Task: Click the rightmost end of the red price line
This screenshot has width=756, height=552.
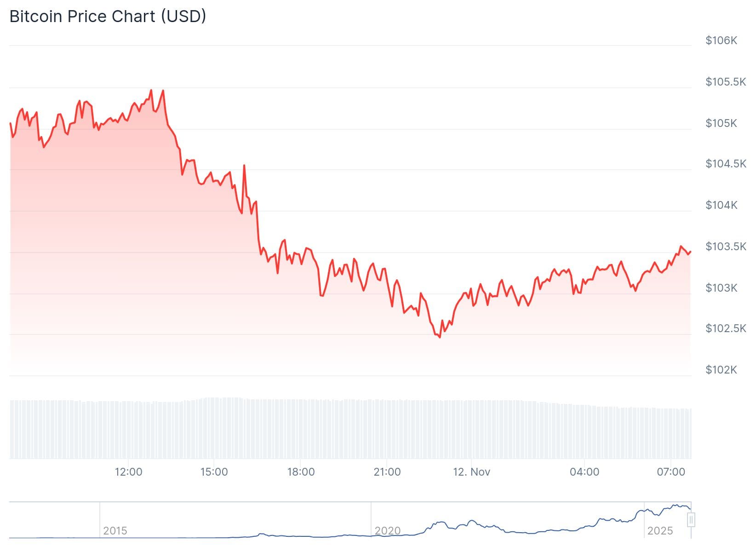Action: point(690,252)
